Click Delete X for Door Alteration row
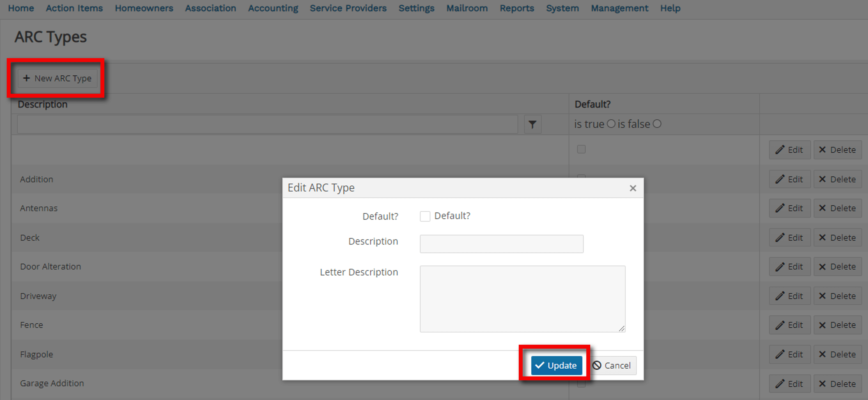The height and width of the screenshot is (400, 868). pyautogui.click(x=822, y=266)
